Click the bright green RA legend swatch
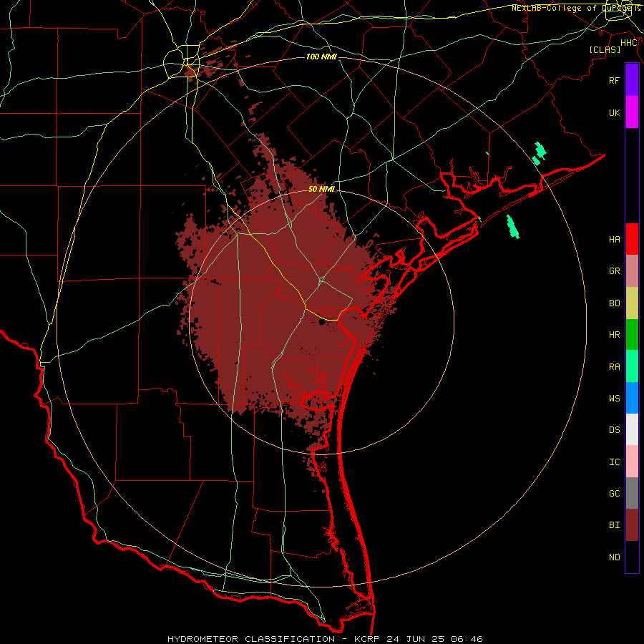This screenshot has width=644, height=644. [632, 366]
